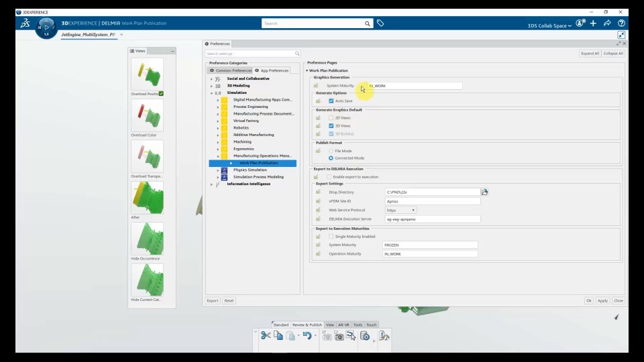The image size is (644, 362).
Task: Click the greyed-out camera capture icon
Action: click(x=327, y=336)
